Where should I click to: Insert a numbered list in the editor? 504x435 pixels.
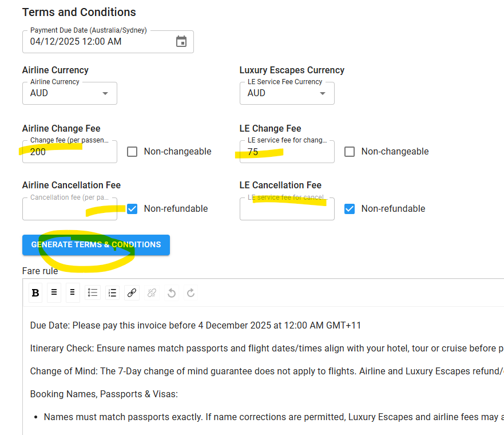pos(112,293)
